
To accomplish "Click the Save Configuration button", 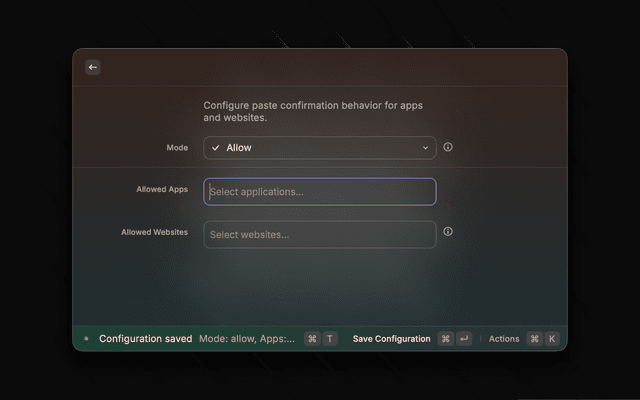I will 391,339.
